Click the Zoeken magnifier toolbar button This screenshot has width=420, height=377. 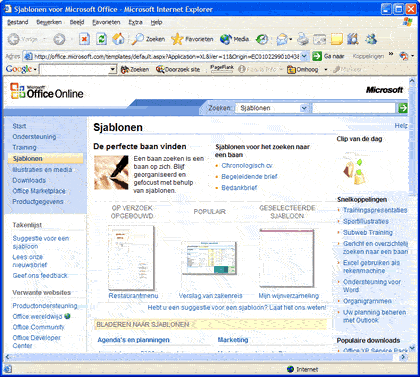tap(148, 39)
